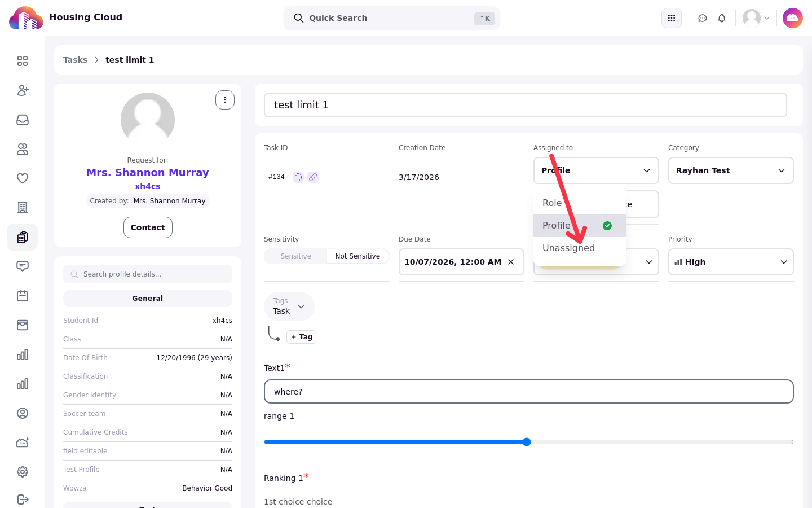812x508 pixels.
Task: Open the apps grid menu icon
Action: coord(672,18)
